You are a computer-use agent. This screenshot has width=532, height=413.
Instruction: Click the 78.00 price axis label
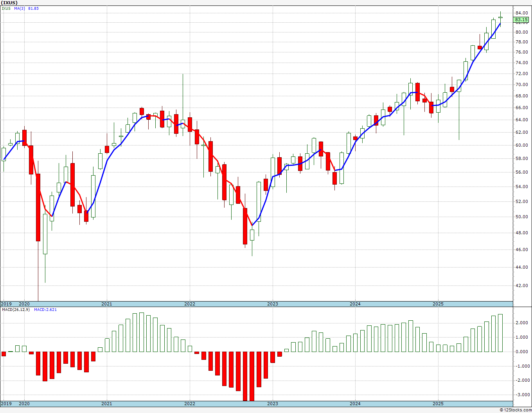point(522,42)
